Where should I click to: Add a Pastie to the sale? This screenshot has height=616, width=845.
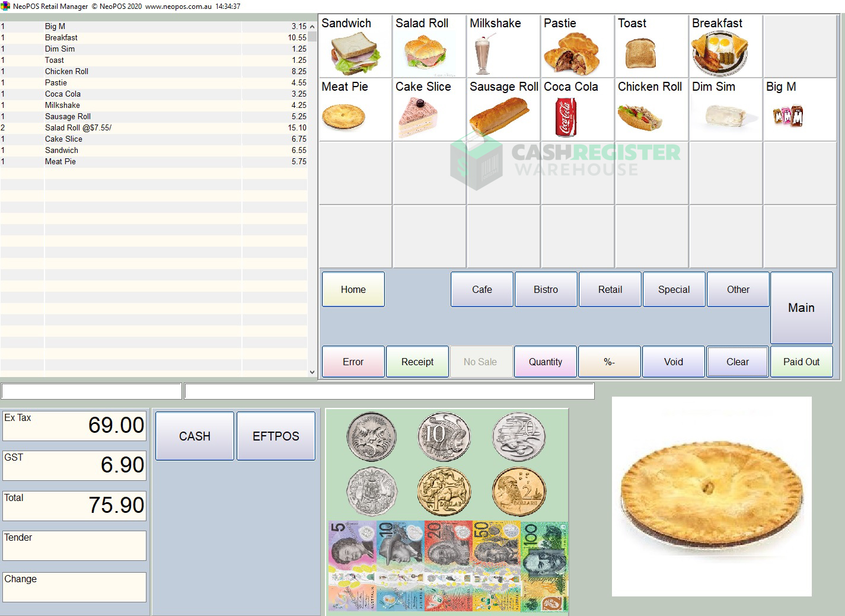576,46
